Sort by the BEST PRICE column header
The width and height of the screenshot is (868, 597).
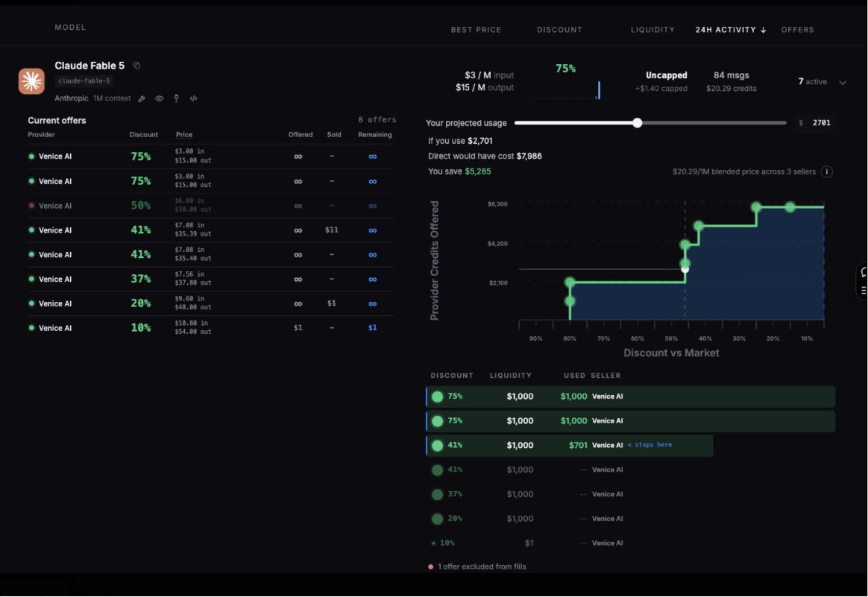476,30
